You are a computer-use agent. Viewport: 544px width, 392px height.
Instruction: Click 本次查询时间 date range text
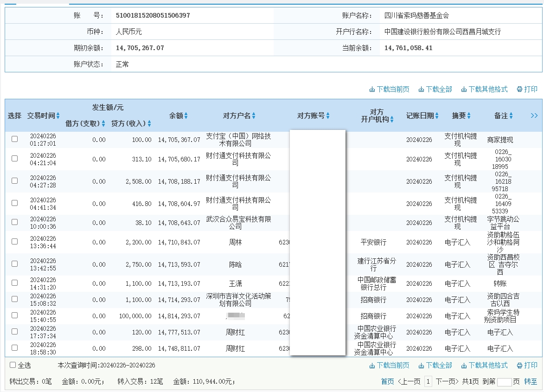click(x=106, y=365)
